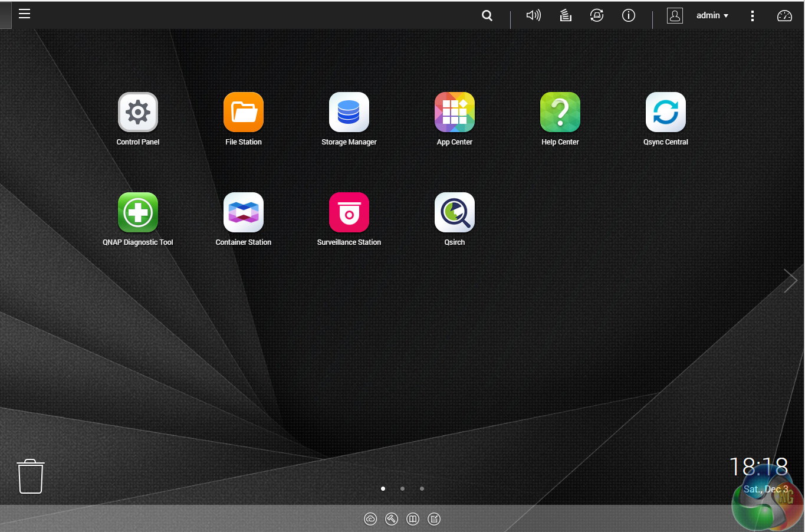Open the main menu hamburger icon
The height and width of the screenshot is (532, 805).
(x=24, y=14)
